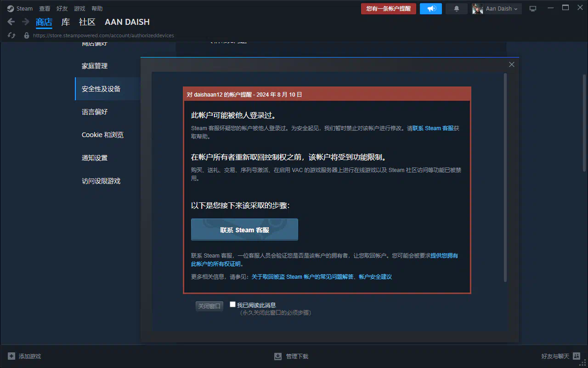Check the 我已阅读此消息 checkbox
The height and width of the screenshot is (368, 588).
[233, 304]
